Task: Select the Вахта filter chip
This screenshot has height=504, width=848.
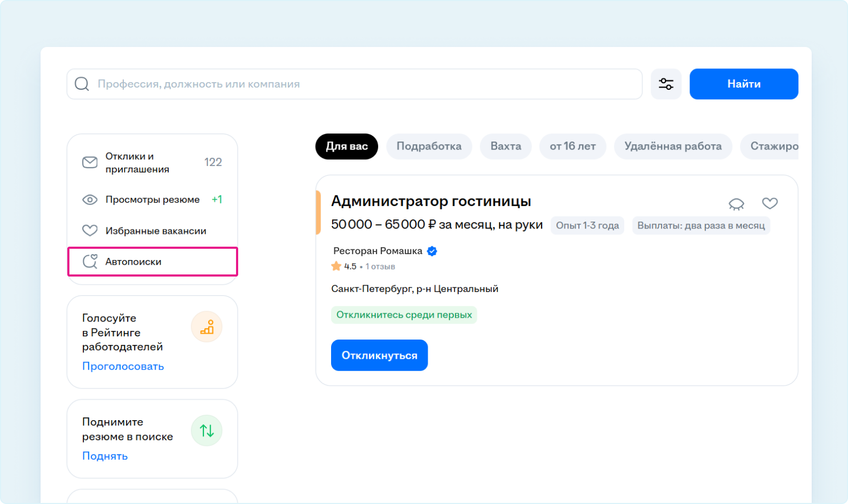Action: (505, 146)
